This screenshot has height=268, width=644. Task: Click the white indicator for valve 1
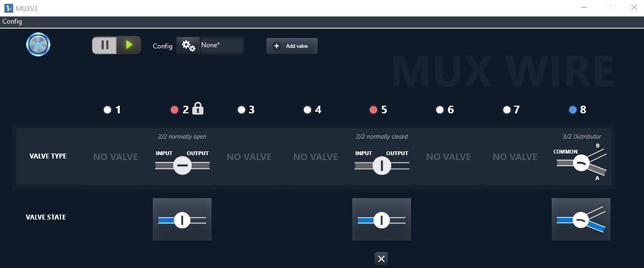click(108, 110)
